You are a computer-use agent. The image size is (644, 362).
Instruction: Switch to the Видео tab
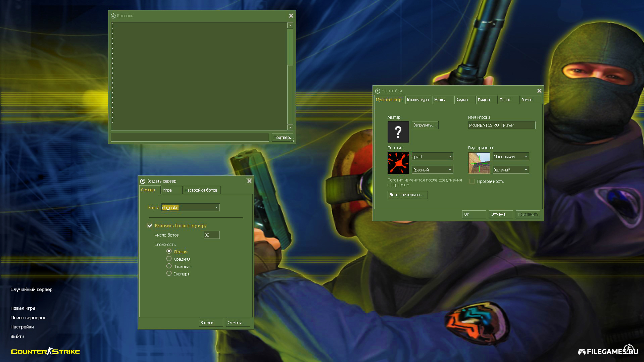(x=487, y=100)
